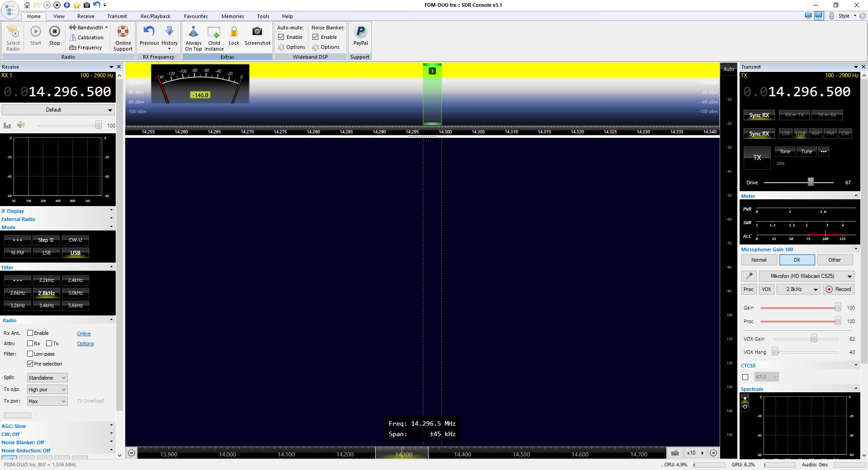
Task: Click the microphone settings icon
Action: [x=749, y=276]
